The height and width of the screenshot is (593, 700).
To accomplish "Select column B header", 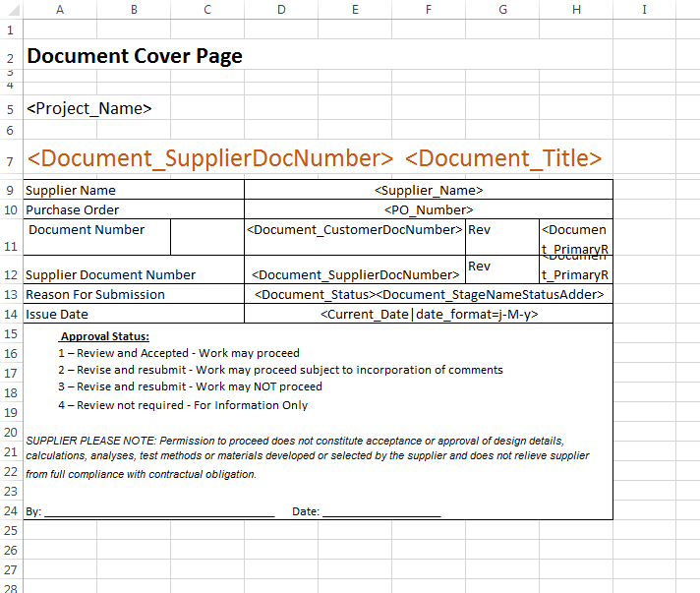I will click(x=134, y=10).
